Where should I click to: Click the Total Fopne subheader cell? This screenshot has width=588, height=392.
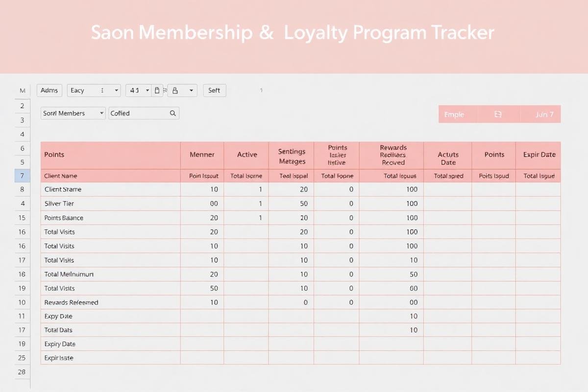(x=337, y=176)
